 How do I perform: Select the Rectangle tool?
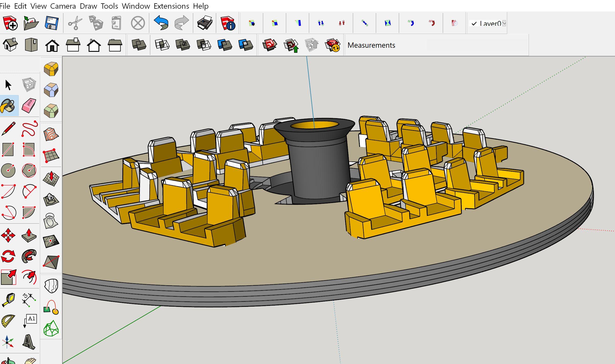point(8,149)
